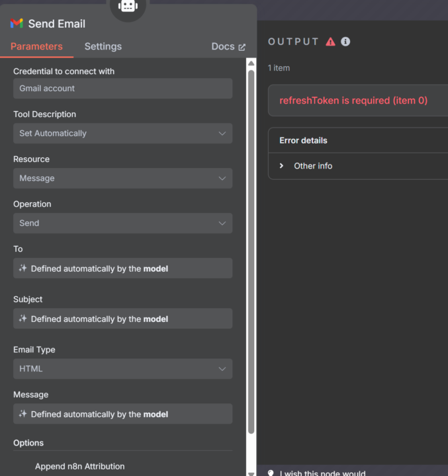Click the robot AI agent icon
Image resolution: width=448 pixels, height=476 pixels.
[x=127, y=7]
